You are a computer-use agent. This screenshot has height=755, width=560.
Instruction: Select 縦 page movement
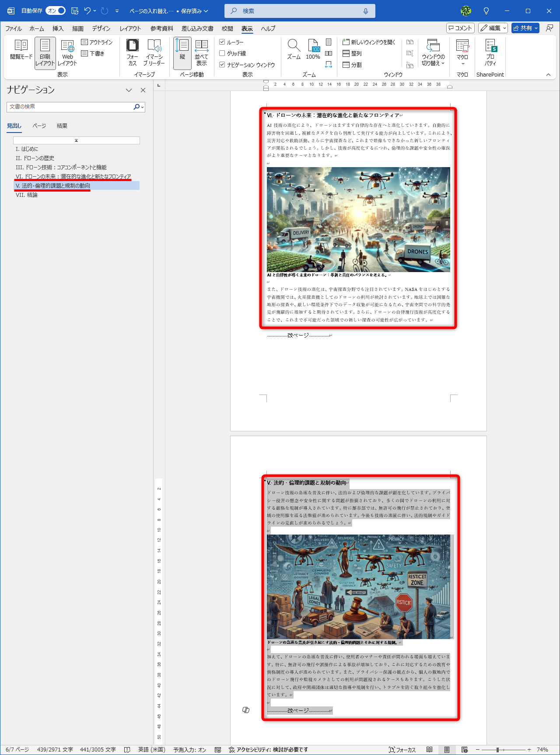182,53
